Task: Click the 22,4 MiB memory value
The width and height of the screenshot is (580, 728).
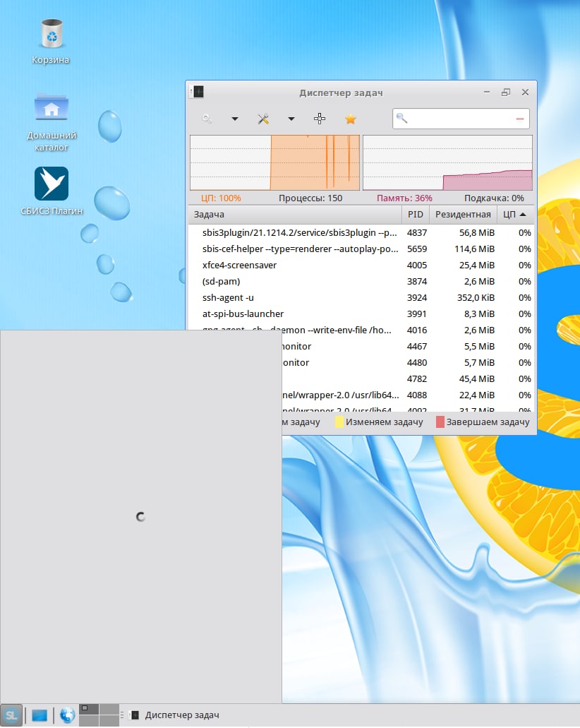Action: click(x=476, y=395)
